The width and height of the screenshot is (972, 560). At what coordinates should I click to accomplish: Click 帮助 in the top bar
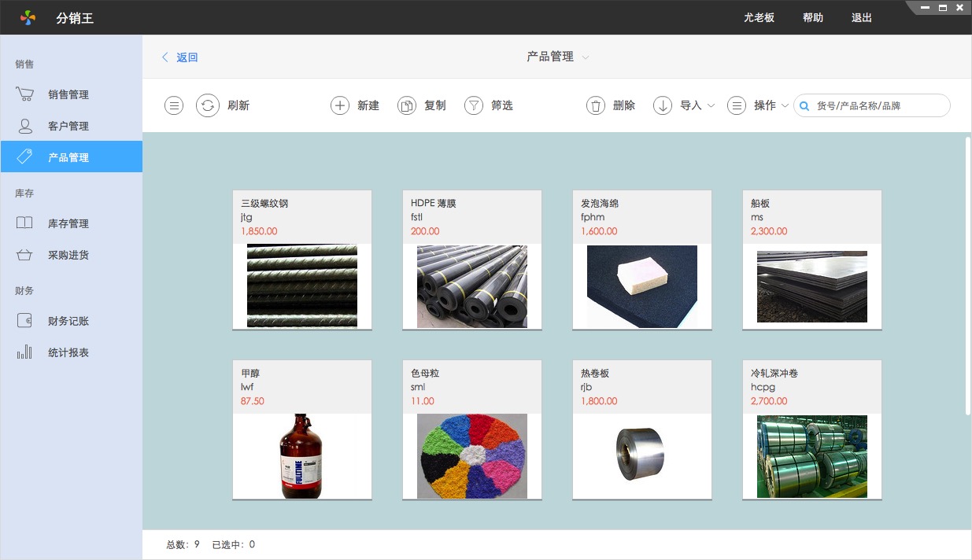point(813,17)
